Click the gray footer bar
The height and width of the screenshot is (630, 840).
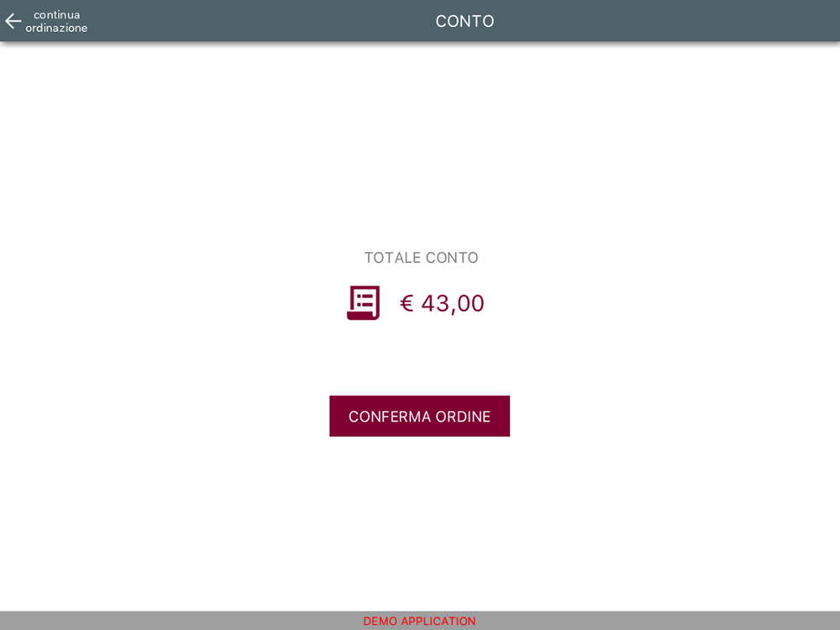click(x=420, y=621)
